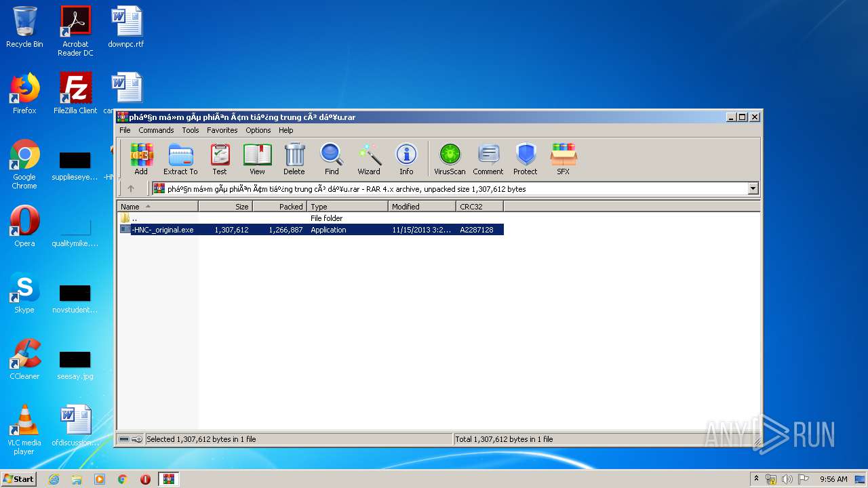
Task: Open the Tools menu
Action: coord(191,130)
